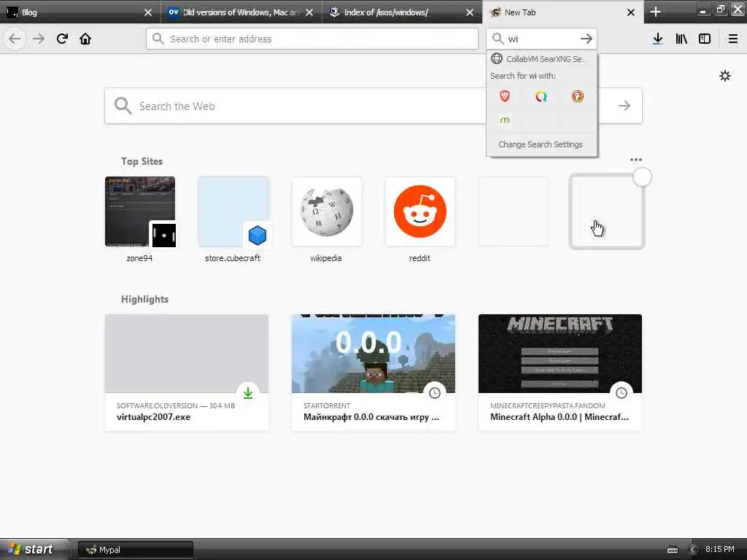Choose the CollabVM SearXNG suggestion
Viewport: 747px width, 560px height.
click(x=542, y=59)
